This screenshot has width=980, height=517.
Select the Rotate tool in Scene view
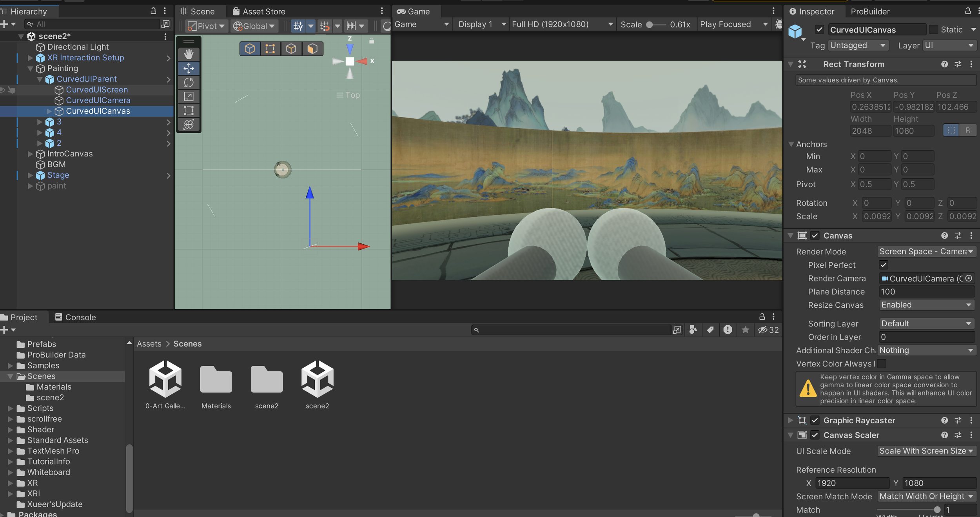coord(189,82)
